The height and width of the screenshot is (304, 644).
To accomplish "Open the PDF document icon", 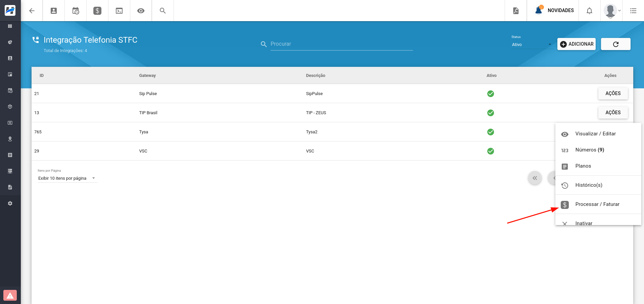I will coord(516,11).
